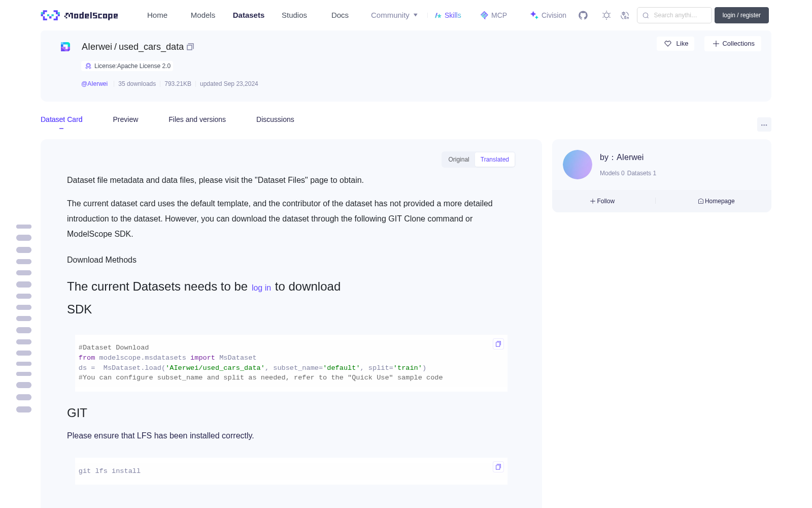Switch to the Preview tab
The width and height of the screenshot is (812, 508).
(125, 119)
